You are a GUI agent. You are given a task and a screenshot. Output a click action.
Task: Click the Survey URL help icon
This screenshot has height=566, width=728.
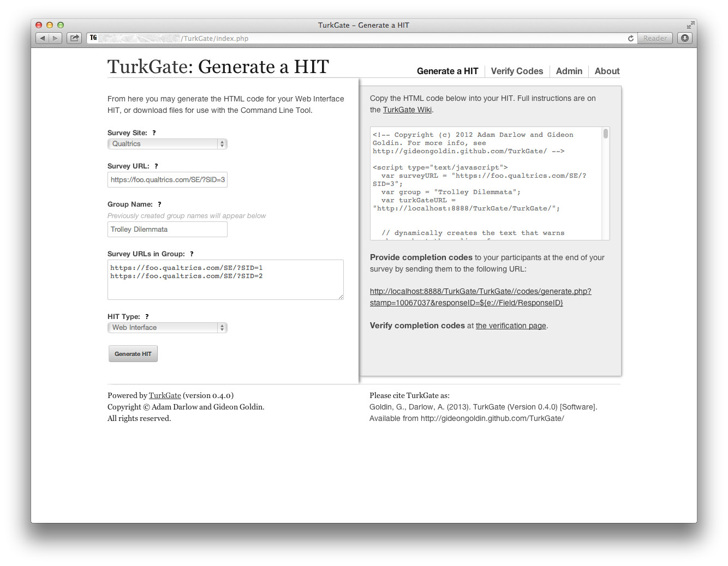pos(156,166)
